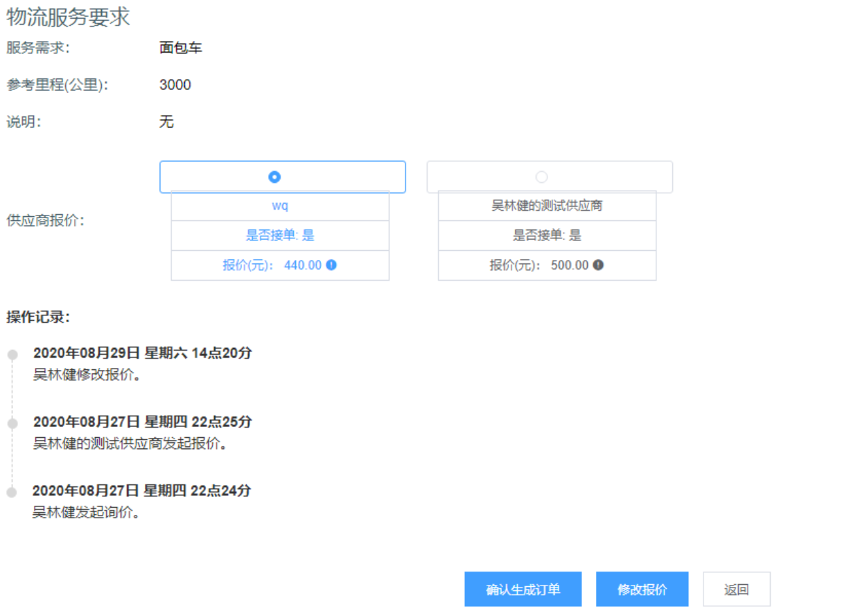This screenshot has height=616, width=867.
Task: Click the wq supplier name cell
Action: tap(280, 206)
